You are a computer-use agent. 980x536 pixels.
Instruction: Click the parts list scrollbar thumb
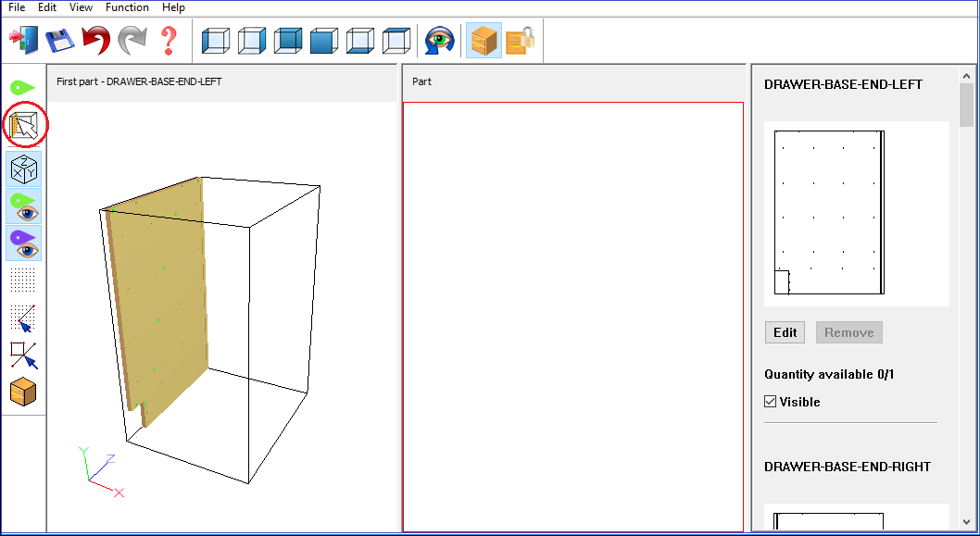click(966, 105)
